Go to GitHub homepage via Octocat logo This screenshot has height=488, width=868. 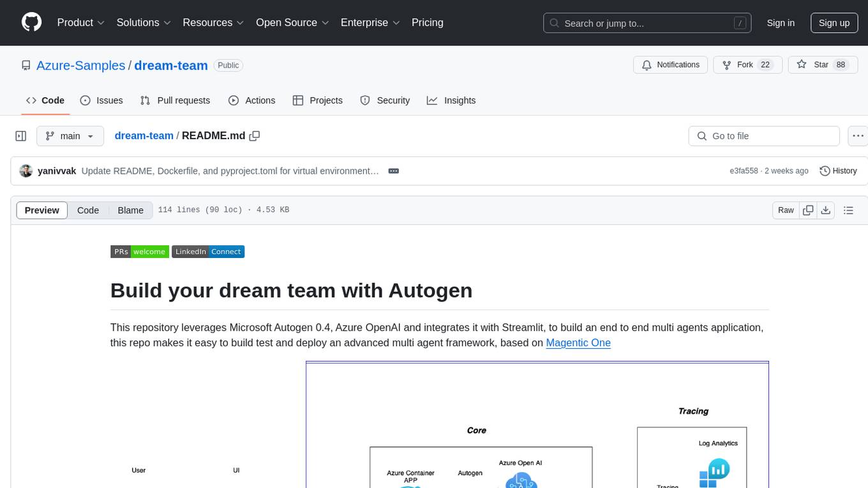point(31,22)
